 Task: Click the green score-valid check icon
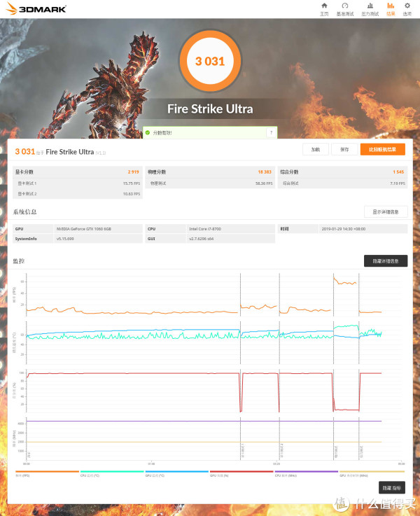click(x=148, y=132)
